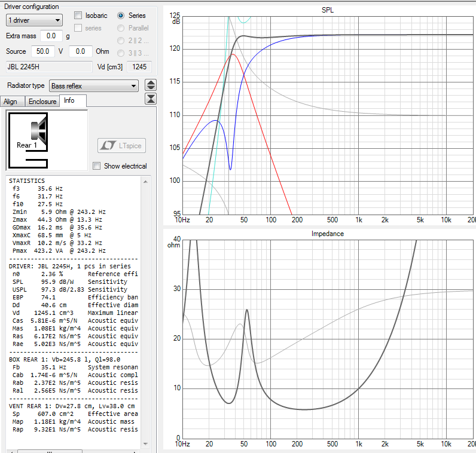Open the '1 driver' count dropdown
Screen dimensions: 476x453
34,20
